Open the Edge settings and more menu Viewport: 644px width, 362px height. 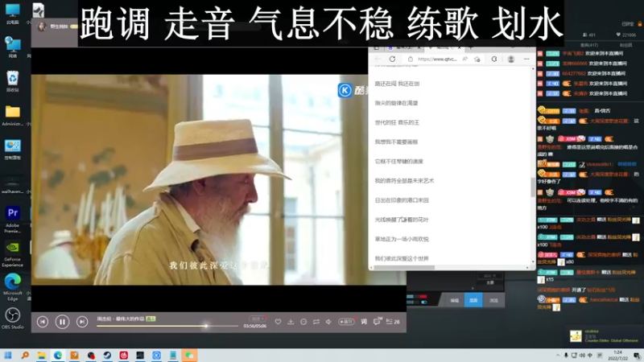(526, 59)
